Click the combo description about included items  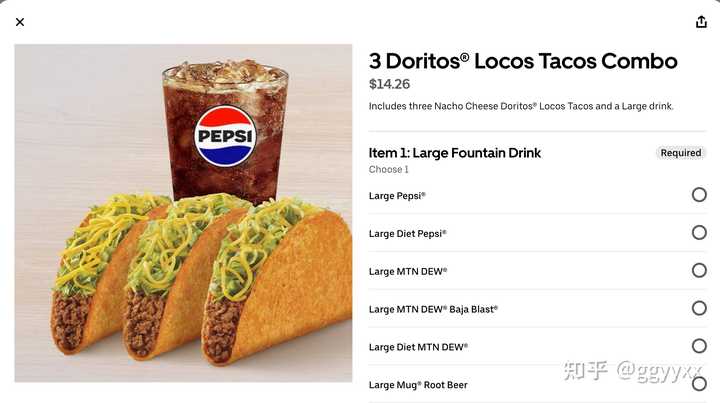(x=521, y=106)
